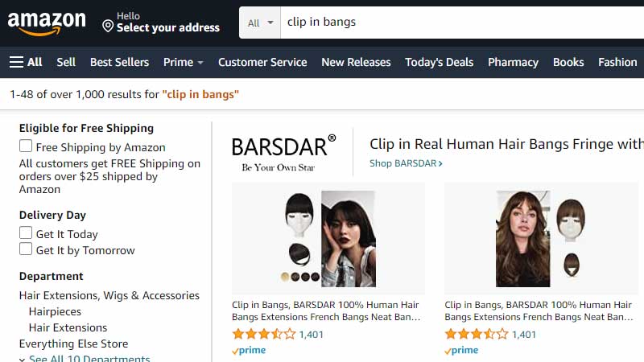
Task: Select the Hairpieces department link
Action: (55, 311)
